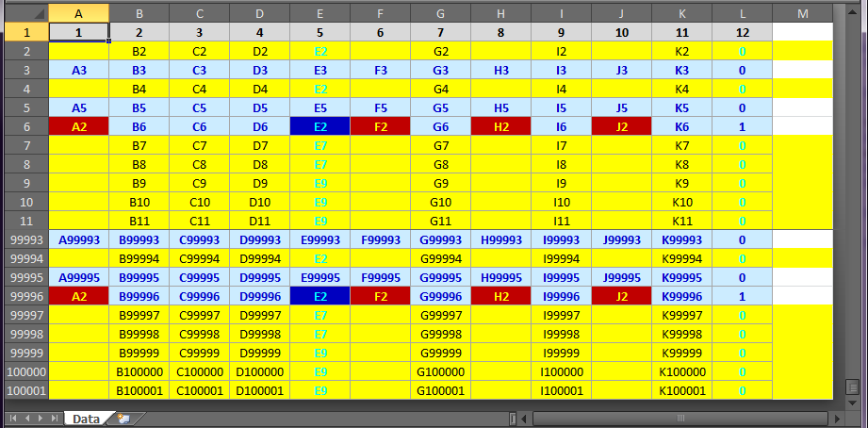Click the cell labeled A99993
The image size is (868, 428).
pos(78,239)
